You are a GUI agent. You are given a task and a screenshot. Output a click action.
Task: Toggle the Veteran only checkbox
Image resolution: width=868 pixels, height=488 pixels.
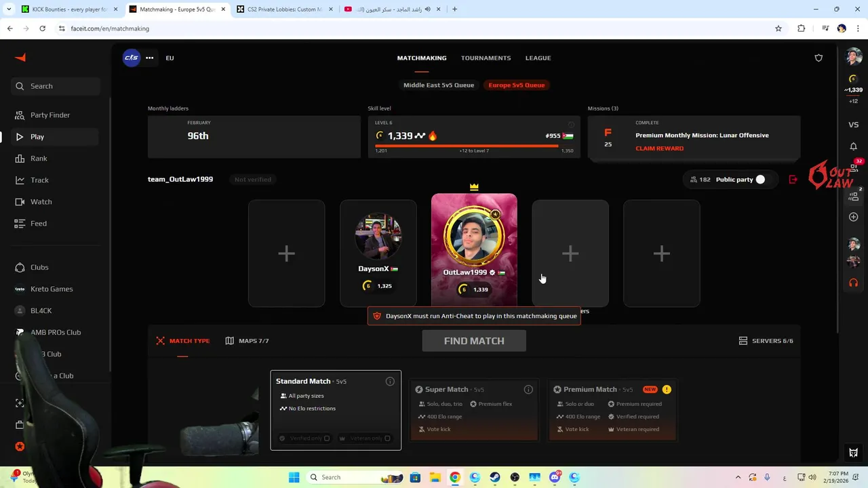pos(387,439)
